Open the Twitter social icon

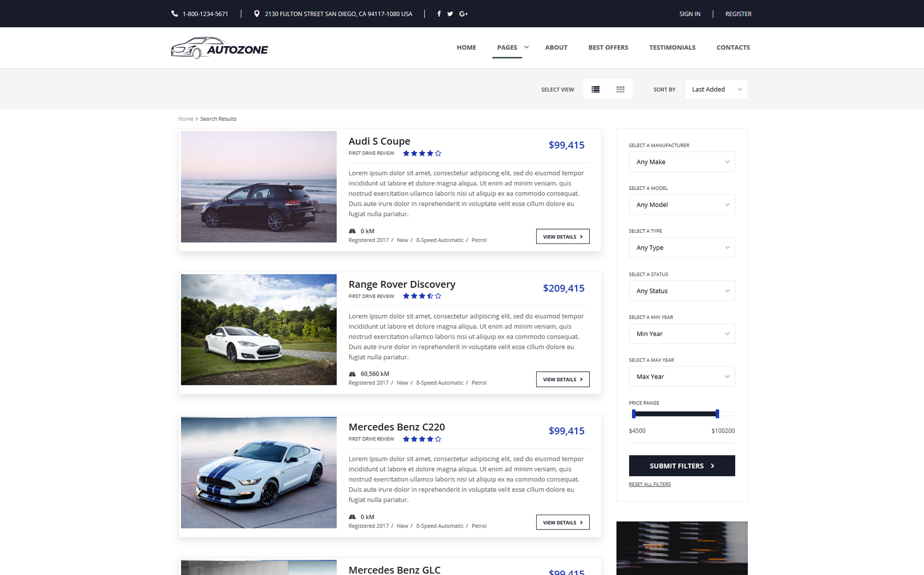[x=450, y=14]
